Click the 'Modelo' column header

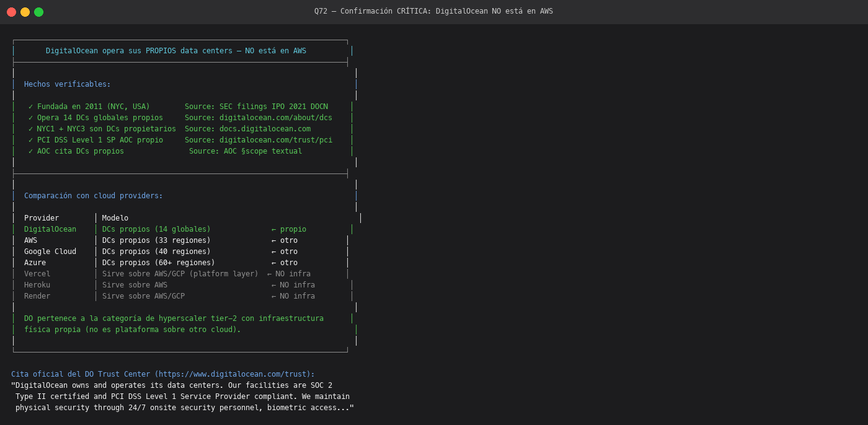point(115,218)
